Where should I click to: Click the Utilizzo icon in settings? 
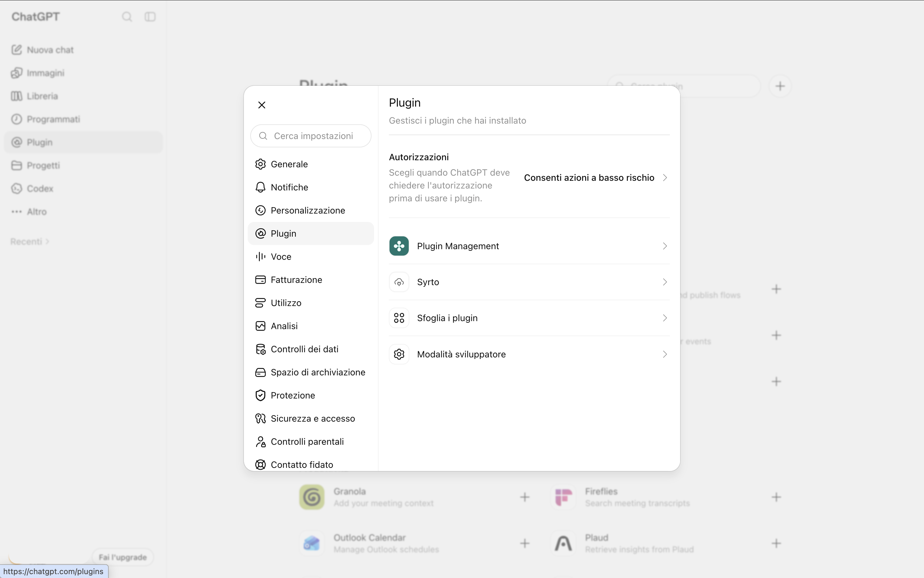coord(261,303)
